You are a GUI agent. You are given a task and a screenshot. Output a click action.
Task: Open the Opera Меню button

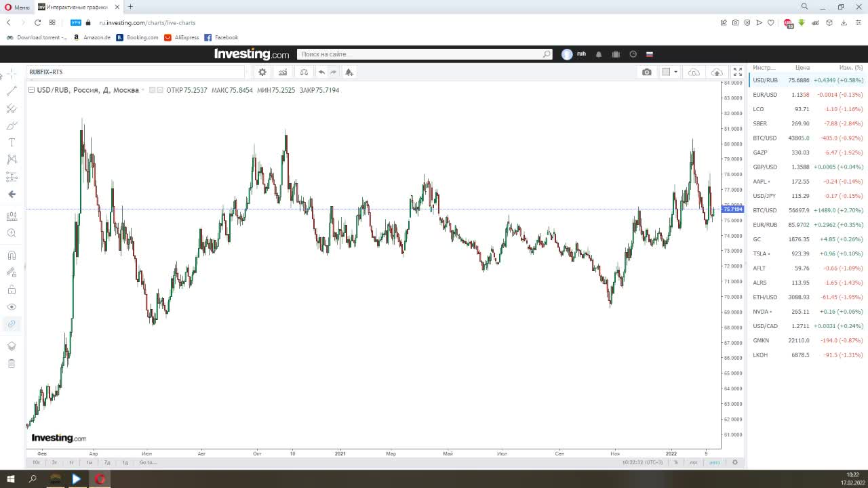click(x=17, y=7)
